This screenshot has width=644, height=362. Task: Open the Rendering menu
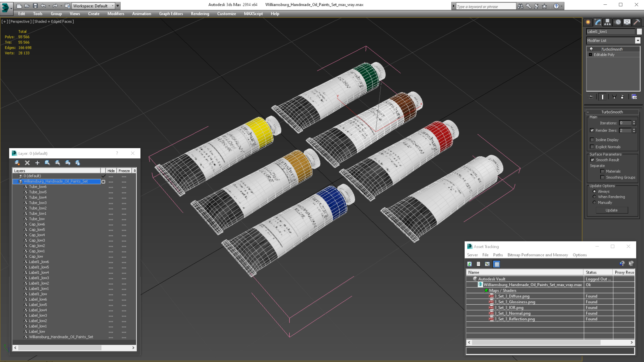click(200, 14)
